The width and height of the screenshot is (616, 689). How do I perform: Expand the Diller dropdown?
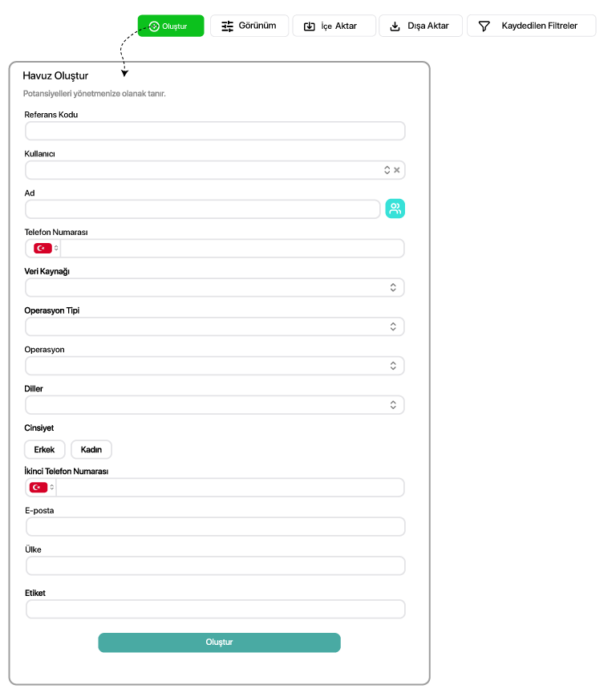pos(215,405)
